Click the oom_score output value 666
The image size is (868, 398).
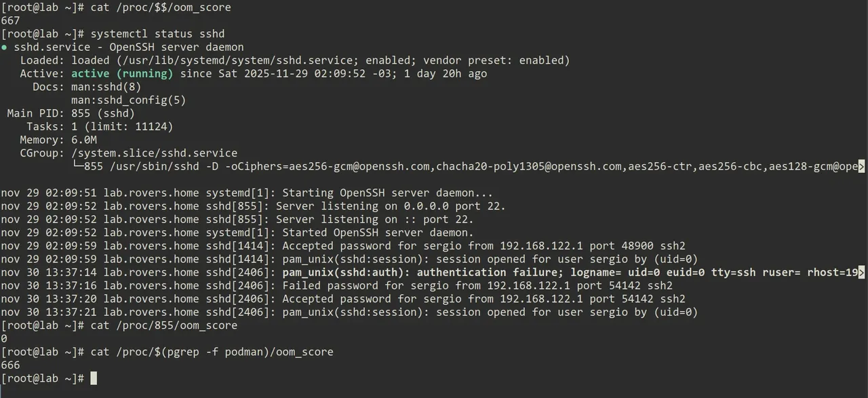(x=11, y=365)
